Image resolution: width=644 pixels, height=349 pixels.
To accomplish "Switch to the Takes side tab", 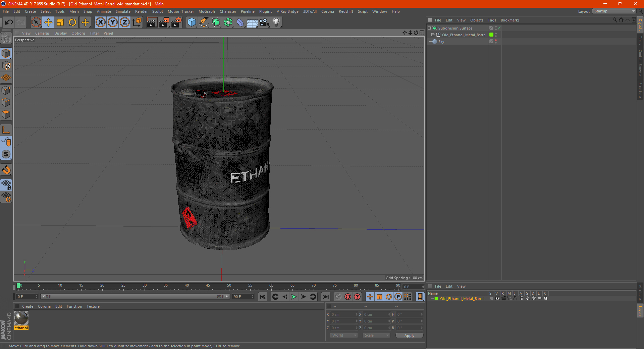I will pyautogui.click(x=640, y=40).
